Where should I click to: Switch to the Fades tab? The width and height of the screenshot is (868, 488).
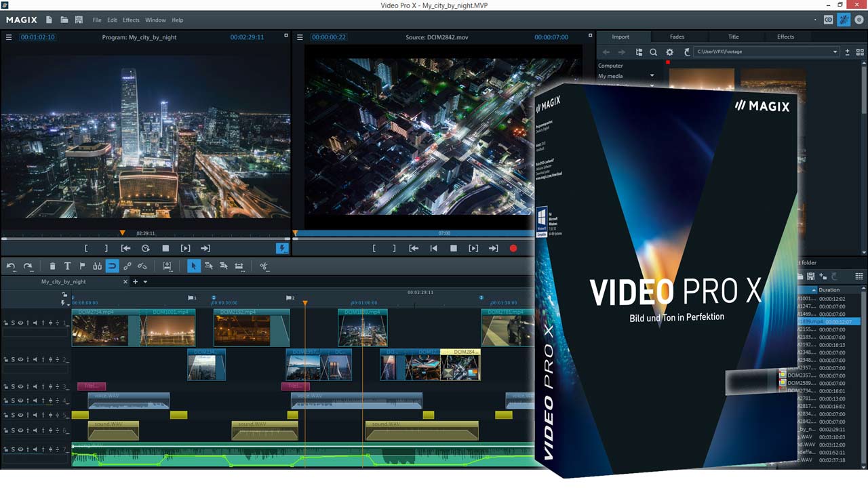tap(677, 37)
